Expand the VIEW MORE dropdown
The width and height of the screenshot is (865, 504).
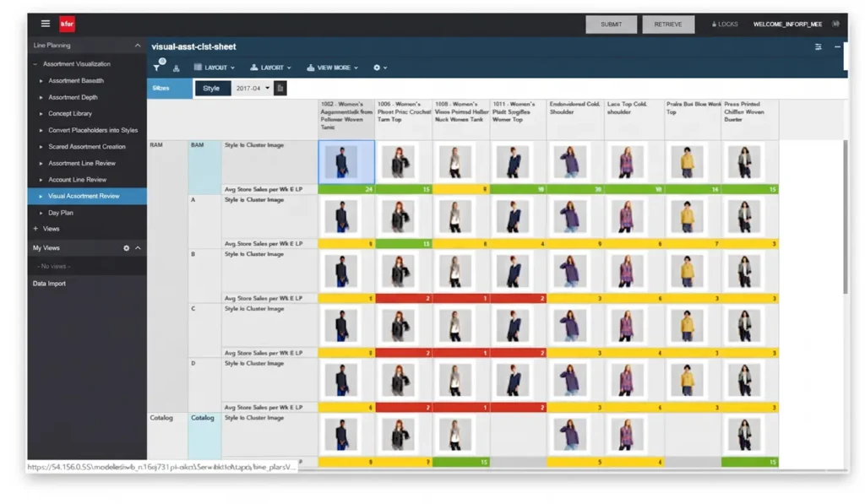pyautogui.click(x=332, y=68)
